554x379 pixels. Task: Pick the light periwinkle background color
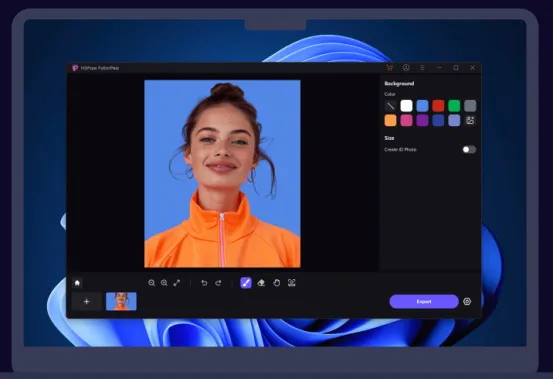click(x=454, y=120)
